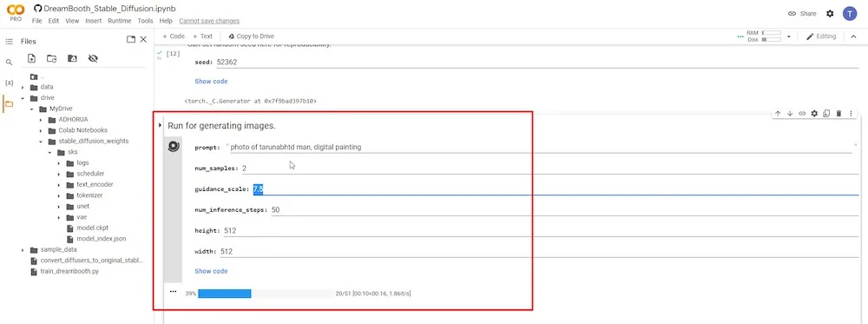This screenshot has width=868, height=324.
Task: Open more cell actions kebab menu
Action: (851, 114)
